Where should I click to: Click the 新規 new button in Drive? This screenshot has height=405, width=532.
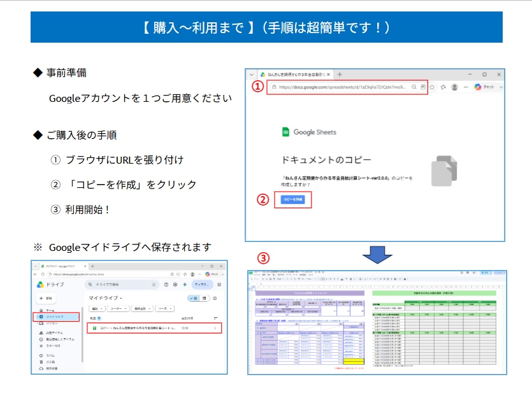pyautogui.click(x=46, y=298)
